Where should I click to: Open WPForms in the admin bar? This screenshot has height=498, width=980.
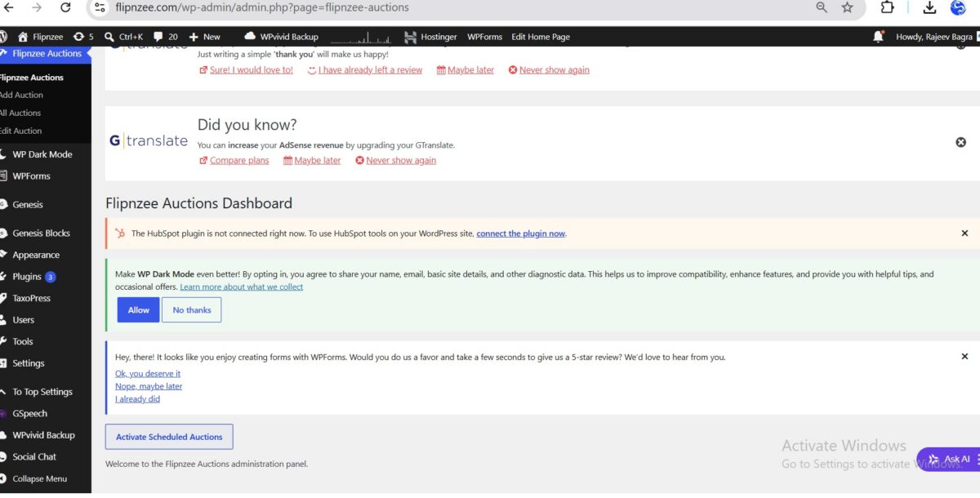[x=484, y=37]
